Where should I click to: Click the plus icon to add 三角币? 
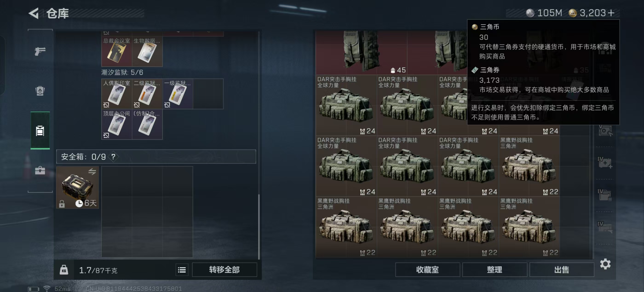[x=611, y=13]
